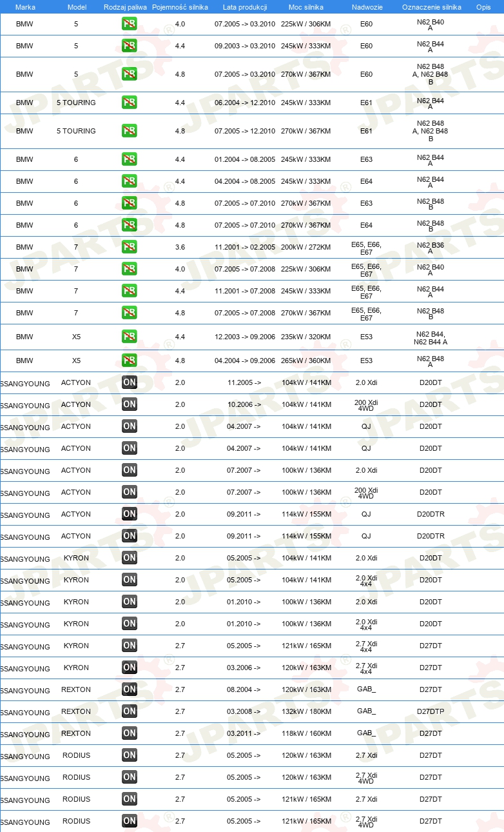This screenshot has height=832, width=504.
Task: Click PB icon for BMW 6 E64 4.8 row
Action: pyautogui.click(x=130, y=225)
